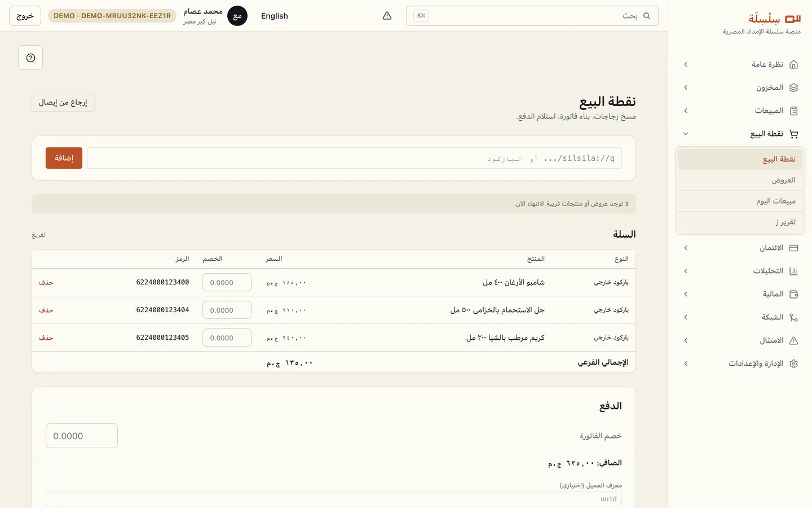
Task: Click the alert triangle icon in top bar
Action: [x=387, y=16]
